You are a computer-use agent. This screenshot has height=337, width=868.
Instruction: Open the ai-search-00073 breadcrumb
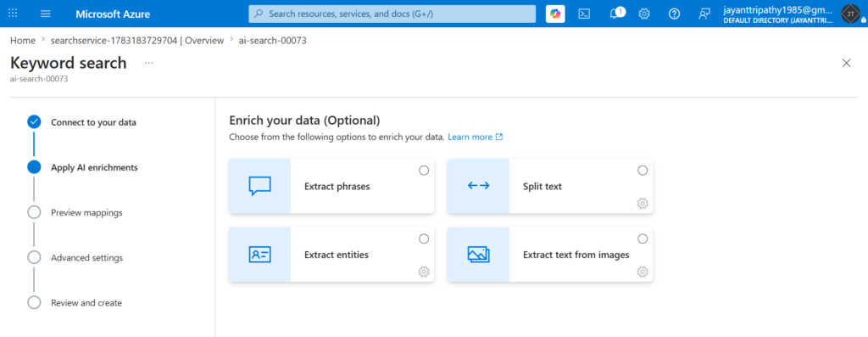(x=272, y=41)
